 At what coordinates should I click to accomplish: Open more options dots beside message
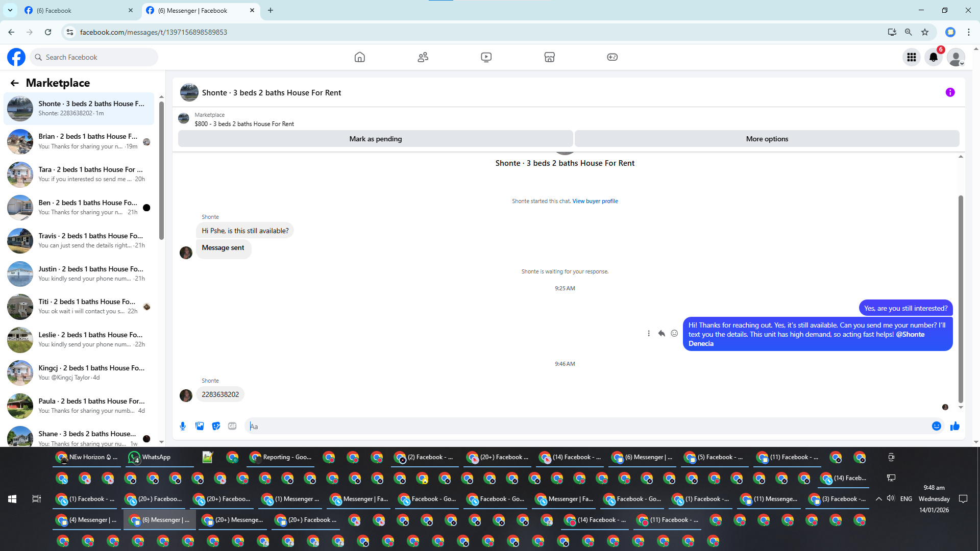(x=649, y=333)
